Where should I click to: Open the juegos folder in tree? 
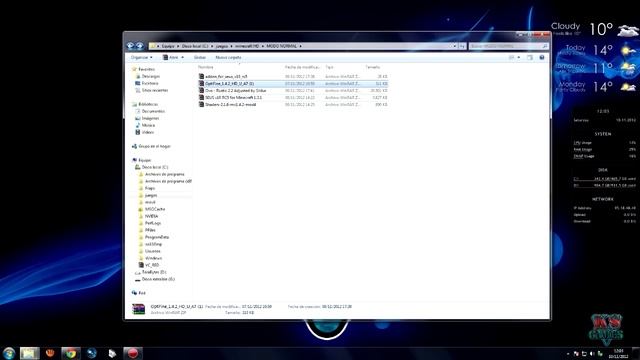point(151,195)
